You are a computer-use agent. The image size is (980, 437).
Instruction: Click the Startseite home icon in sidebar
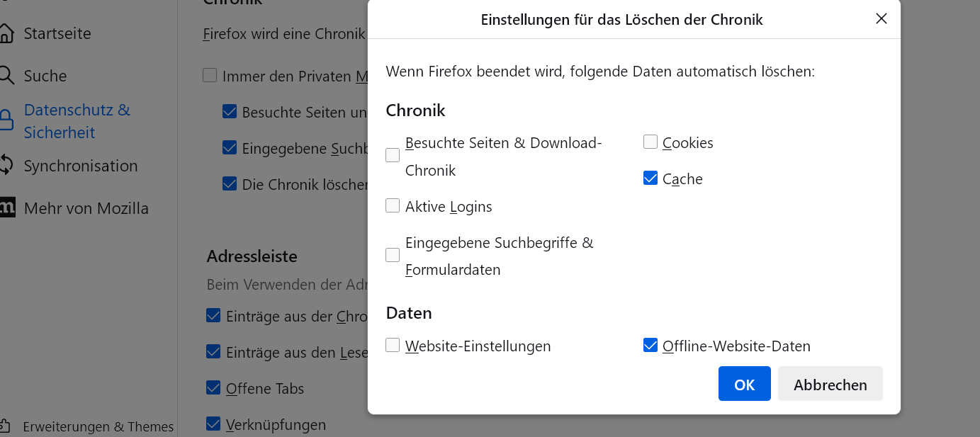[6, 33]
